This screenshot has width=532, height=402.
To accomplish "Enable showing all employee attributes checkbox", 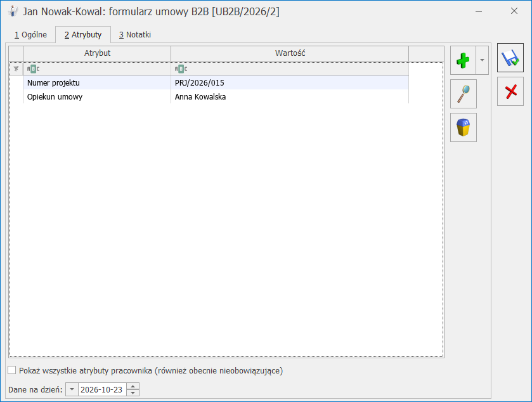I will 12,370.
